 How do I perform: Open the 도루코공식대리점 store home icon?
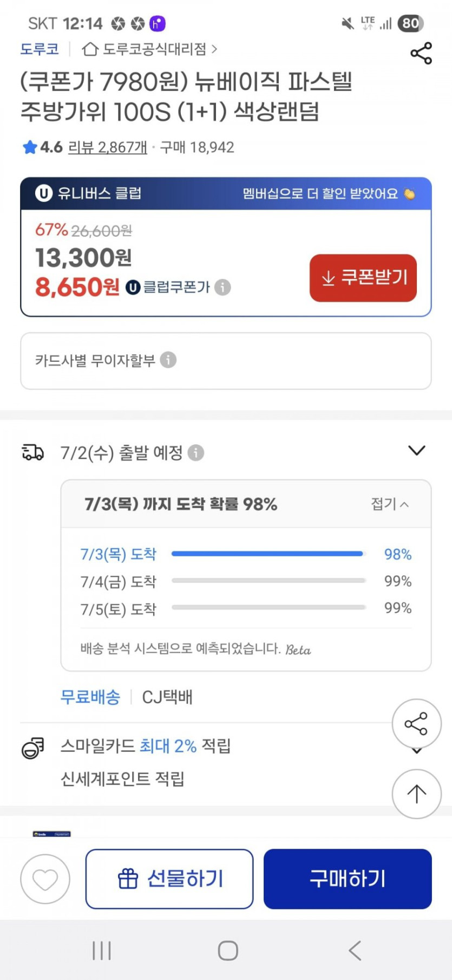pos(90,49)
